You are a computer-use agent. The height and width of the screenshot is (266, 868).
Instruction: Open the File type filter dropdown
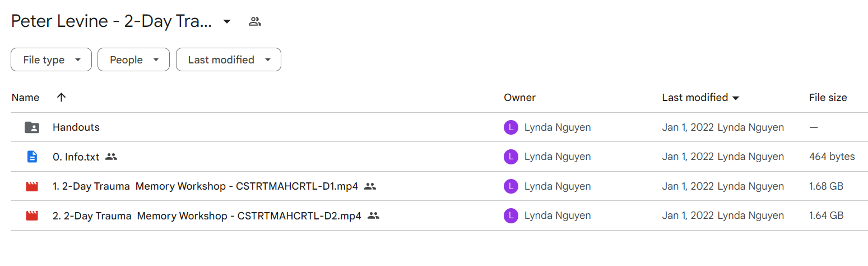[x=51, y=59]
